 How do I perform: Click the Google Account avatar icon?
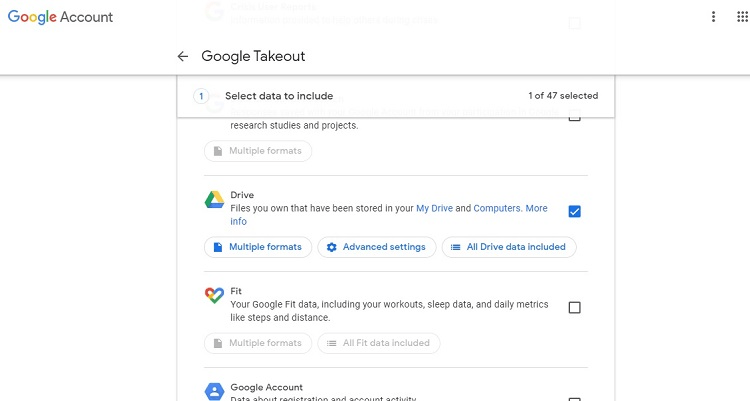pyautogui.click(x=214, y=391)
